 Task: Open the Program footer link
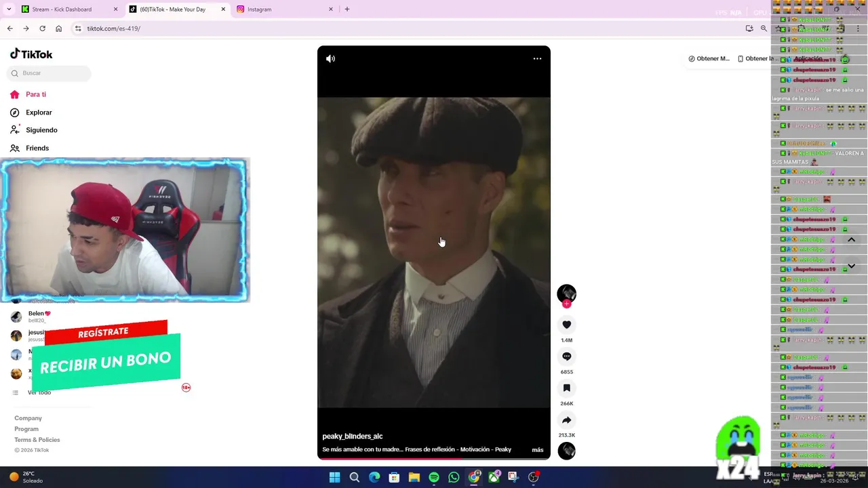click(x=26, y=429)
